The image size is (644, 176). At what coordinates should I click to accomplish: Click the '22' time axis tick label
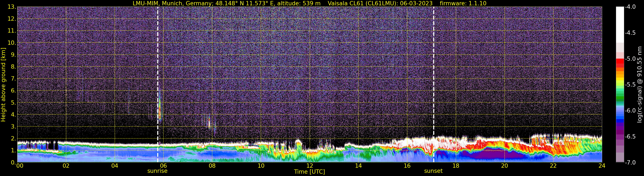[x=553, y=166]
